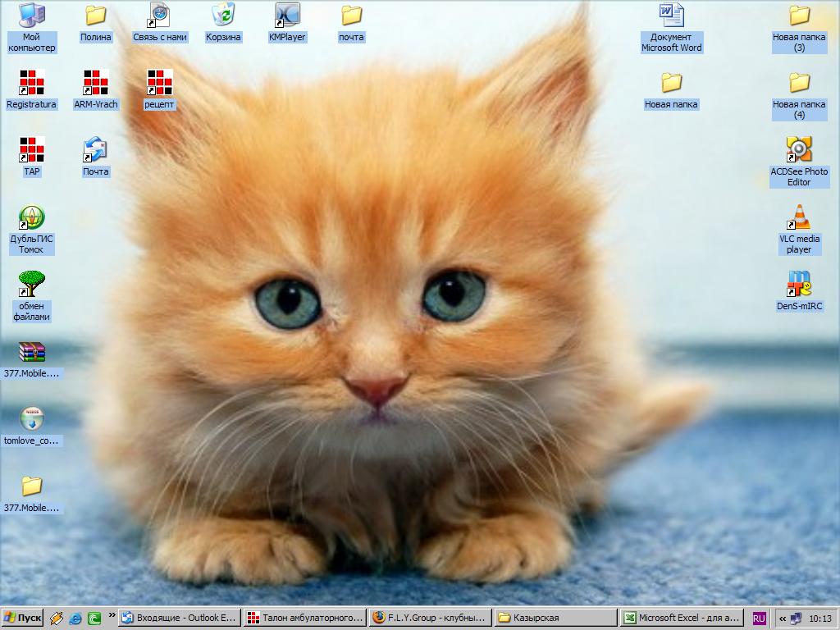Open the Связь с нами shortcut
840x630 pixels.
(x=160, y=23)
